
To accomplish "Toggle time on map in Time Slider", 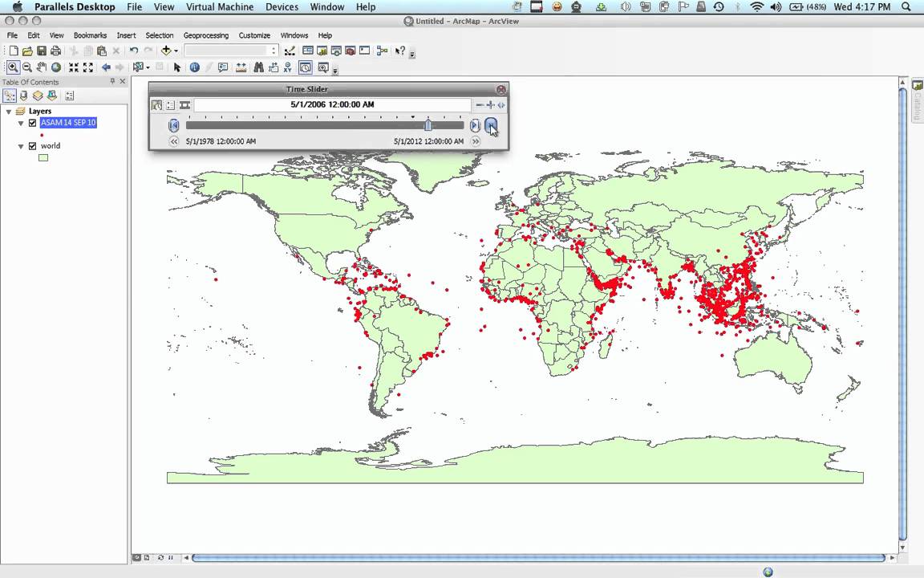I will 156,105.
